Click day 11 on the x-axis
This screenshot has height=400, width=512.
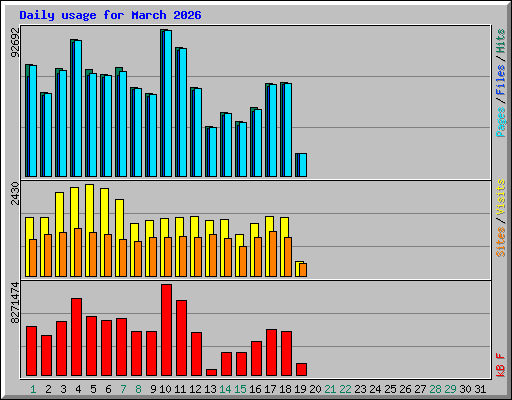point(180,389)
